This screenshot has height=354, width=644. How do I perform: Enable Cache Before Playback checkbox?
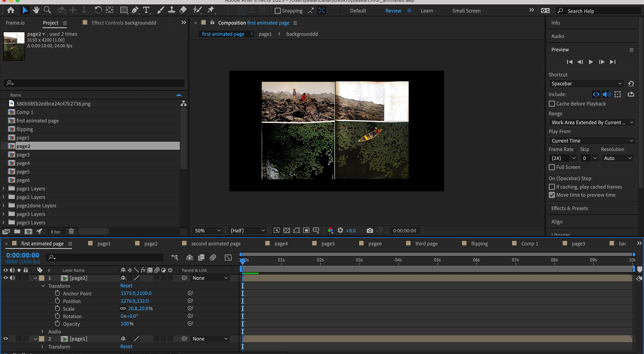pos(552,104)
